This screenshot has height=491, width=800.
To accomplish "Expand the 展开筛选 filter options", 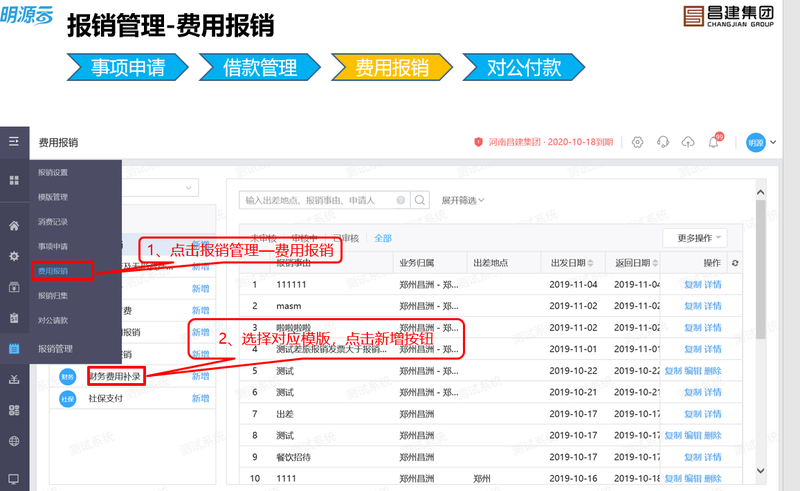I will [x=462, y=200].
